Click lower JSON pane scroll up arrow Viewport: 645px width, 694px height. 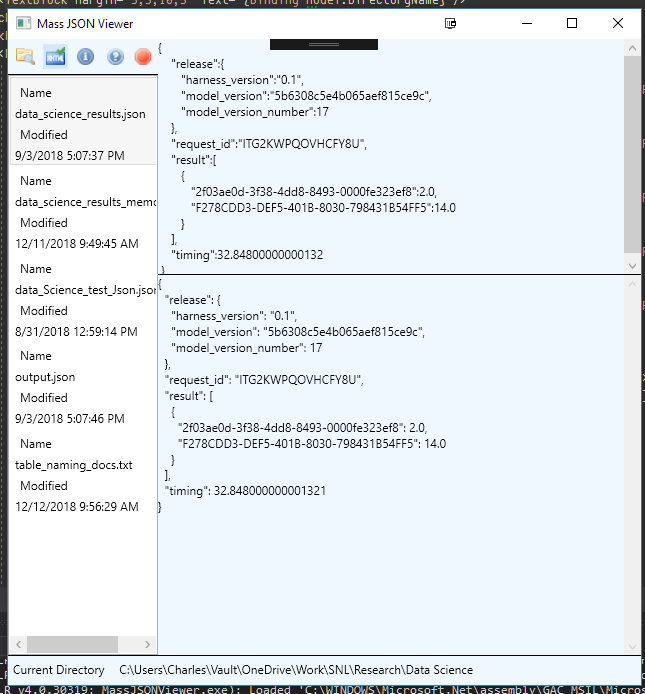click(632, 284)
